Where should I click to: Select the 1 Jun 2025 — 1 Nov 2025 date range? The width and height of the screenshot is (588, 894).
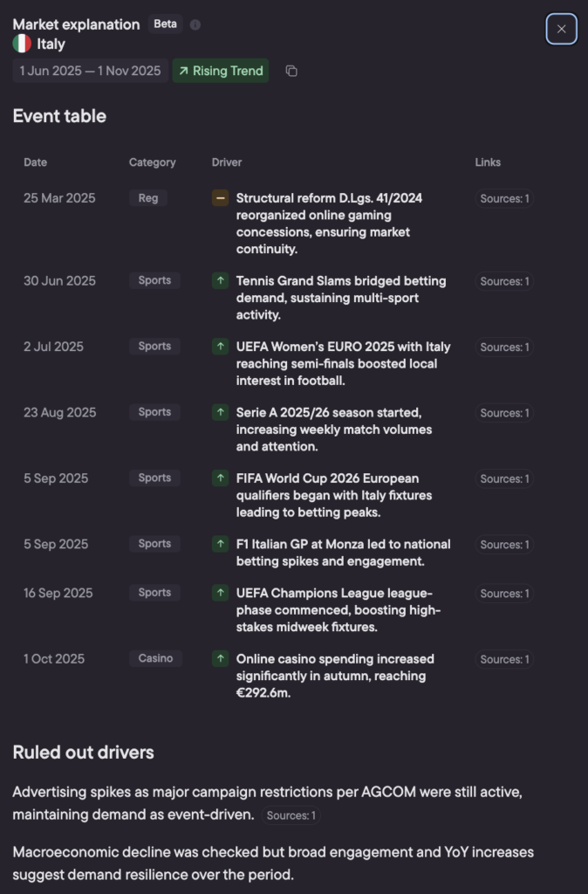[x=91, y=71]
